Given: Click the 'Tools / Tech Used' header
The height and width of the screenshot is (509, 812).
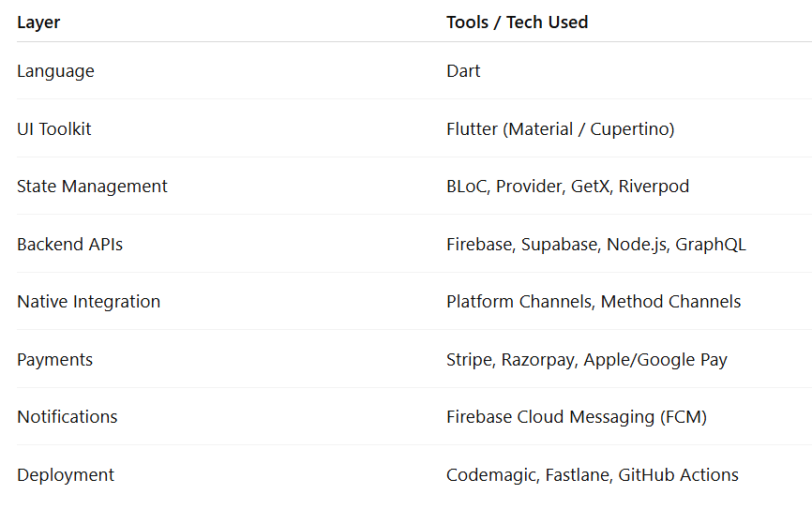Looking at the screenshot, I should click(517, 22).
